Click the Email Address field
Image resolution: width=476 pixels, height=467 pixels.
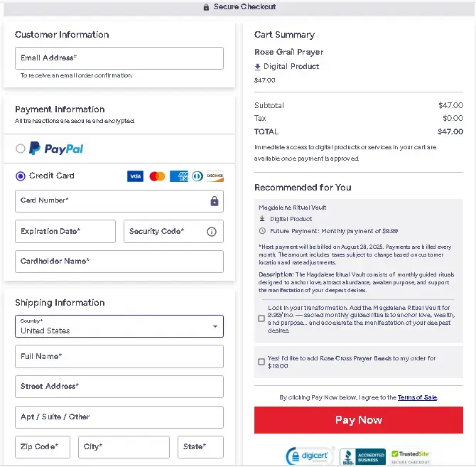click(x=119, y=58)
